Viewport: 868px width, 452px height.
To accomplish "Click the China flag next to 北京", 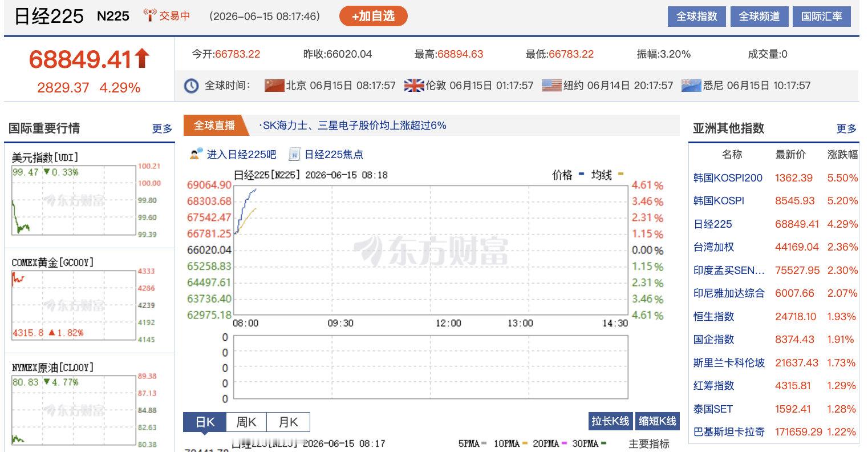I will point(274,85).
